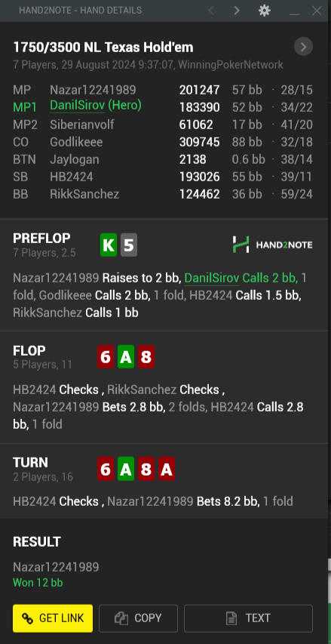This screenshot has width=331, height=644.
Task: Open settings gear in the title bar
Action: coord(265,11)
